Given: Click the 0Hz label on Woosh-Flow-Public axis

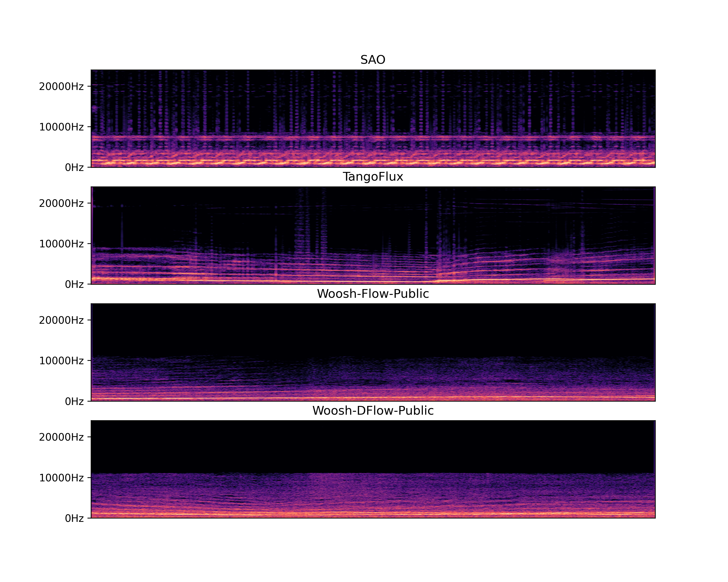Looking at the screenshot, I should click(74, 402).
